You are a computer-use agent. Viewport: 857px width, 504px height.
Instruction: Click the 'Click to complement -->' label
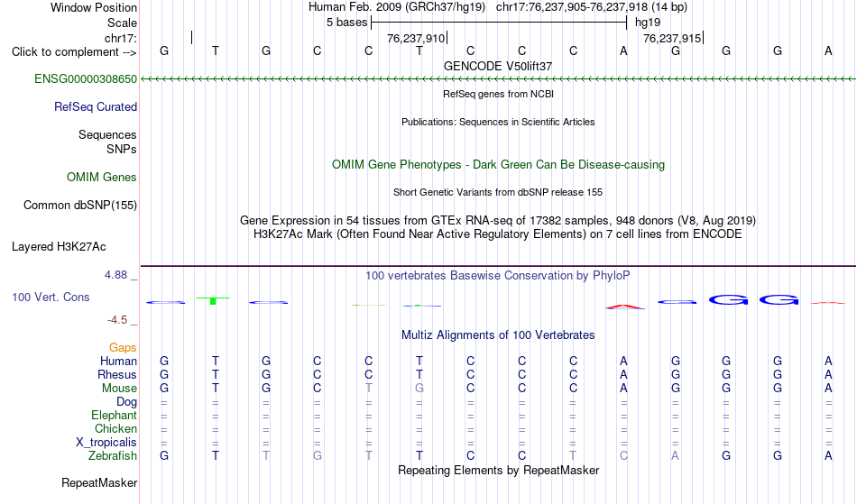pyautogui.click(x=74, y=52)
